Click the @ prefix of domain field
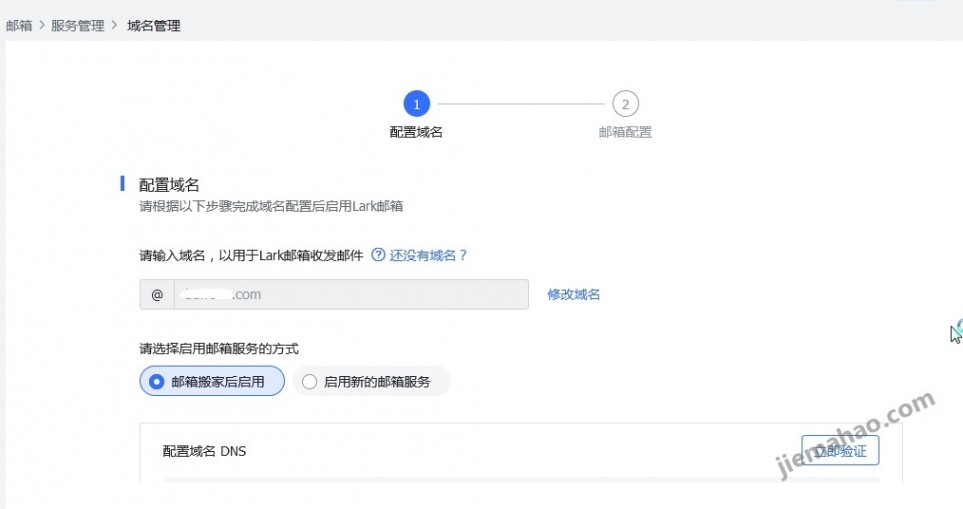Viewport: 963px width, 509px height. tap(157, 295)
